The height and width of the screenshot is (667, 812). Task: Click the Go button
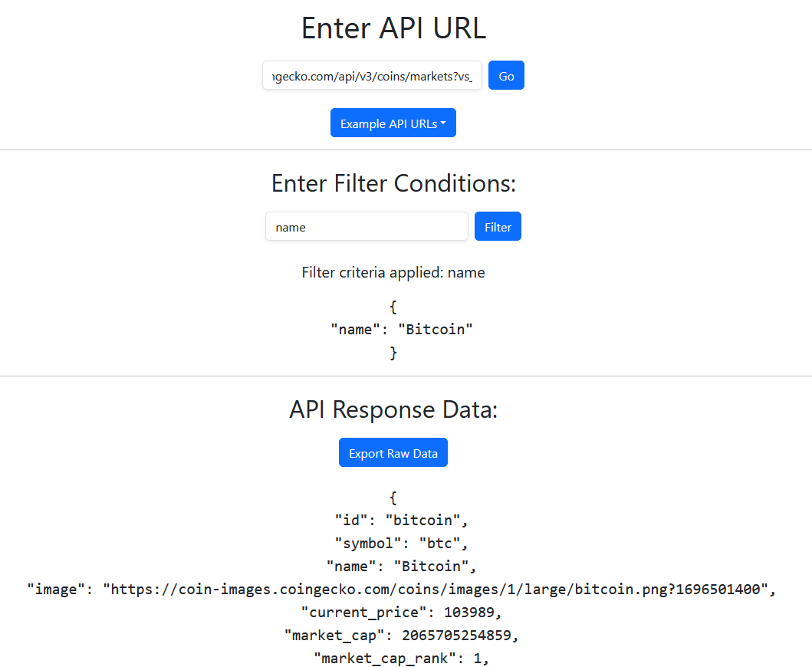coord(506,75)
